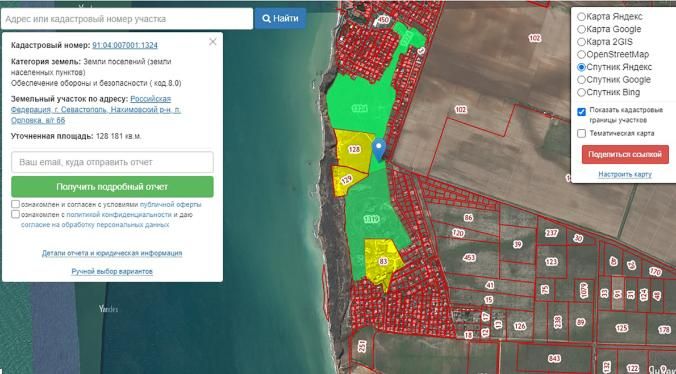Open Настроить карту link
Image resolution: width=676 pixels, height=374 pixels.
[625, 175]
